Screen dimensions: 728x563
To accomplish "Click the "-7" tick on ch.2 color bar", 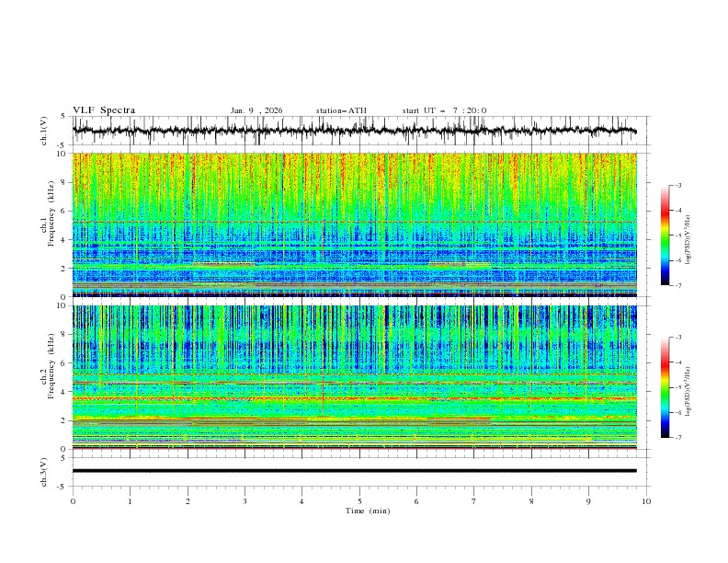I will 678,438.
